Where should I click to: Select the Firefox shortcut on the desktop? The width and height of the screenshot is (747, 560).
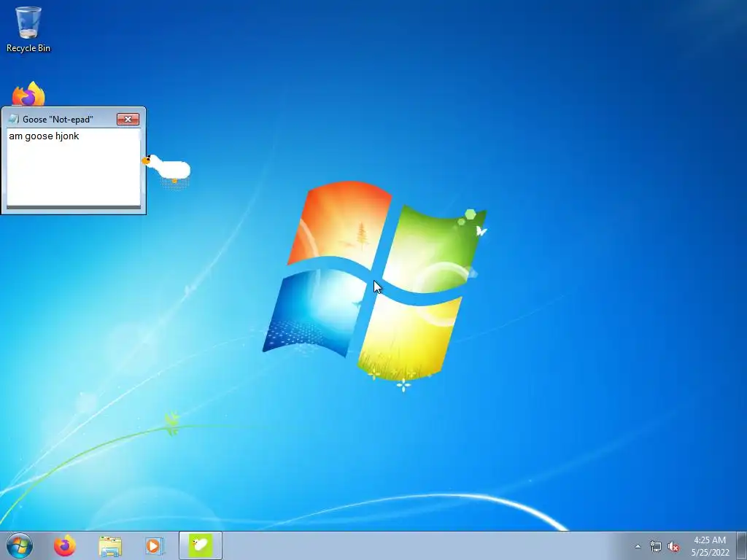(28, 94)
